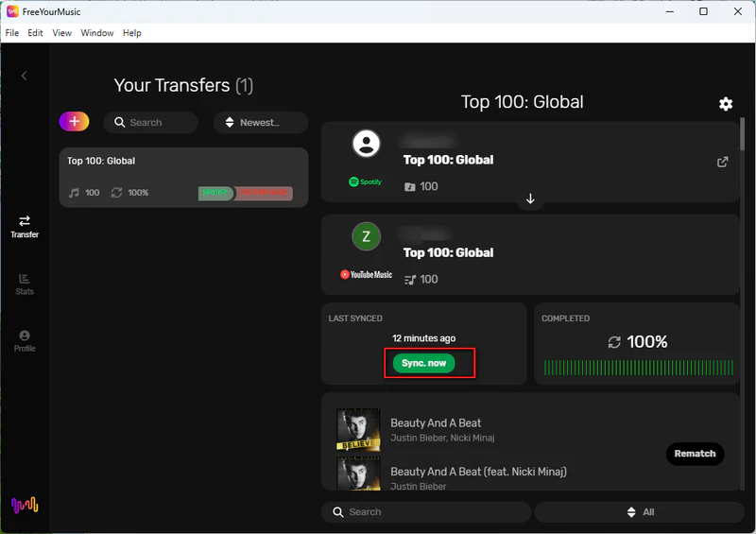This screenshot has width=756, height=534.
Task: Open the Help menu
Action: pos(131,33)
